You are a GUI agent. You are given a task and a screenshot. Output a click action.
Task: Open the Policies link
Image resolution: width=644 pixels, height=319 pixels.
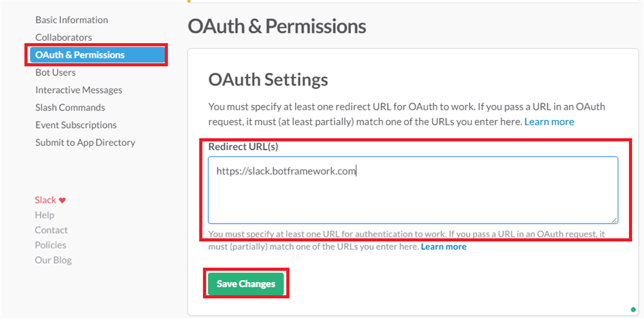coord(50,246)
